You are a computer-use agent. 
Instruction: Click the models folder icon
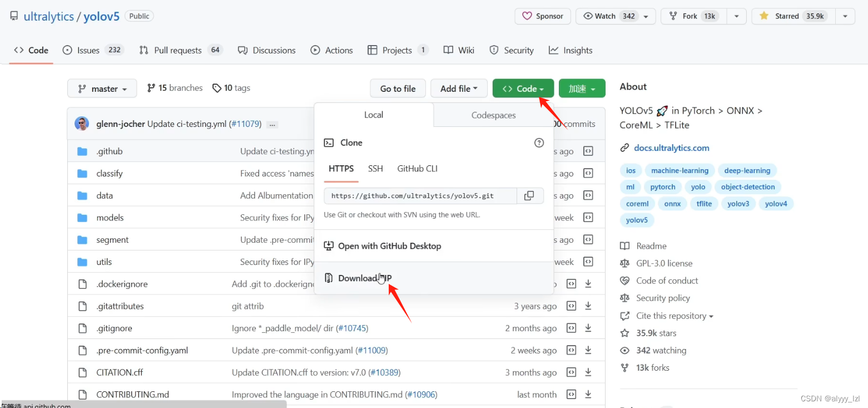tap(82, 218)
